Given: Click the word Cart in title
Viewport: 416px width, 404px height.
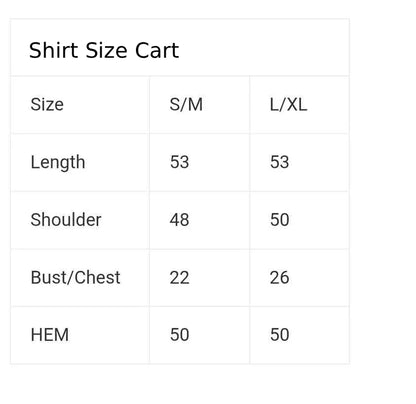Looking at the screenshot, I should (157, 51).
